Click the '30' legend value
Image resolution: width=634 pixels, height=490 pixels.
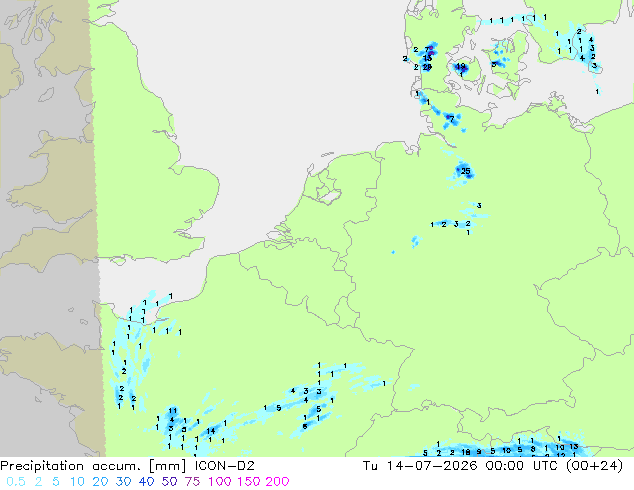pos(123,482)
